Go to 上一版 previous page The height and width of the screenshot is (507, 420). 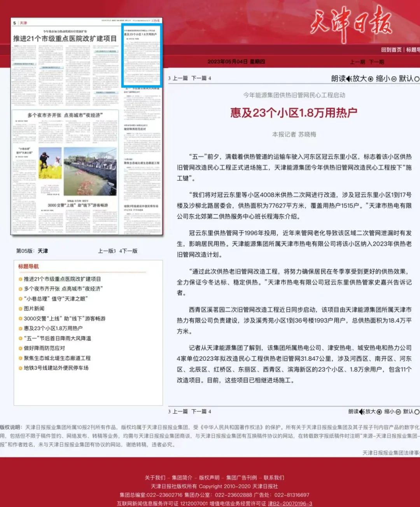pos(105,251)
